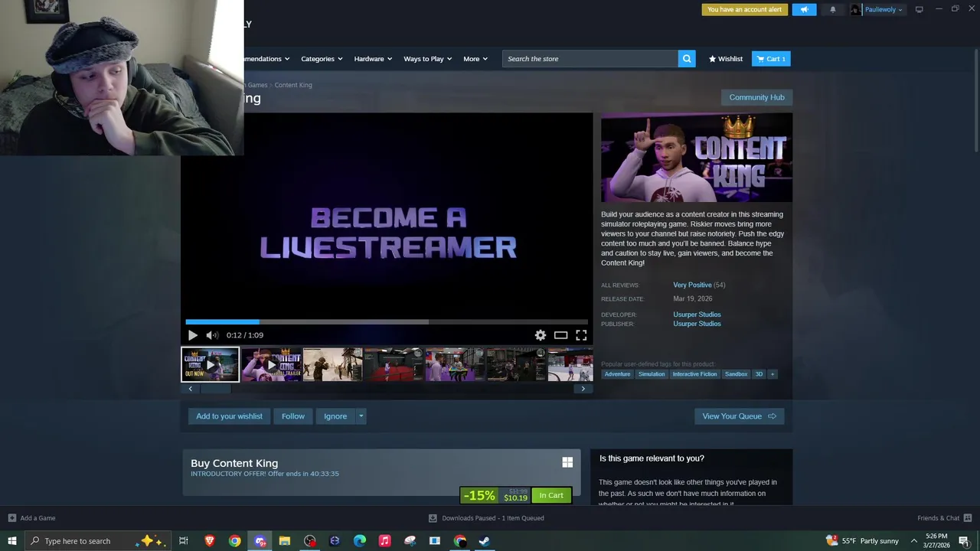Open Task View in taskbar
Image resolution: width=980 pixels, height=551 pixels.
coord(183,541)
